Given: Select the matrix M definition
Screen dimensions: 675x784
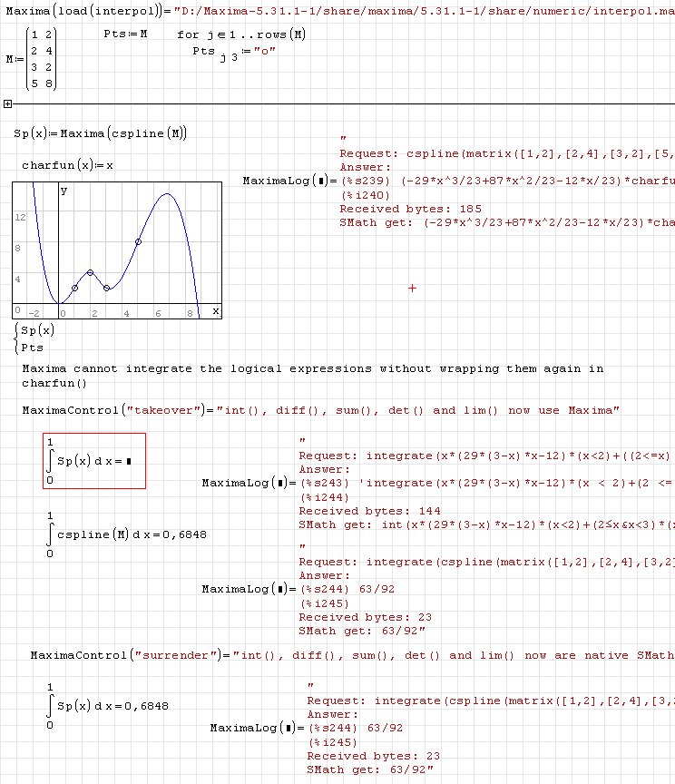Looking at the screenshot, I should [33, 59].
